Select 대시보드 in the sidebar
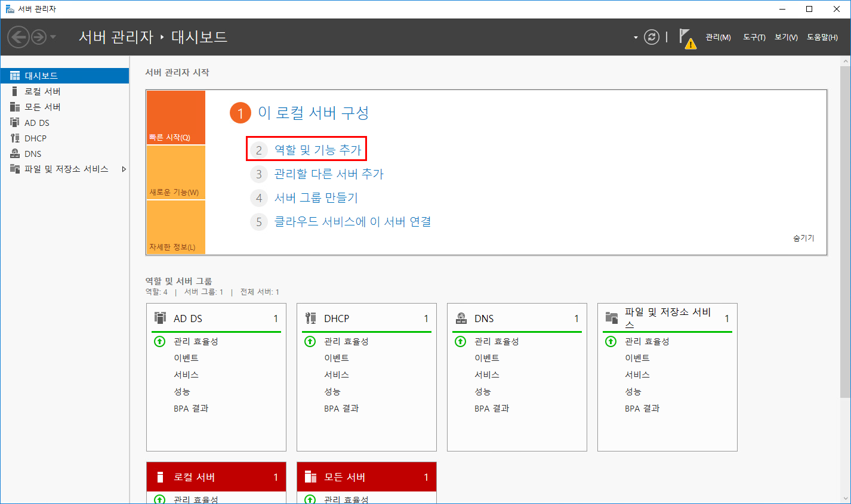Viewport: 851px width, 504px height. 64,76
